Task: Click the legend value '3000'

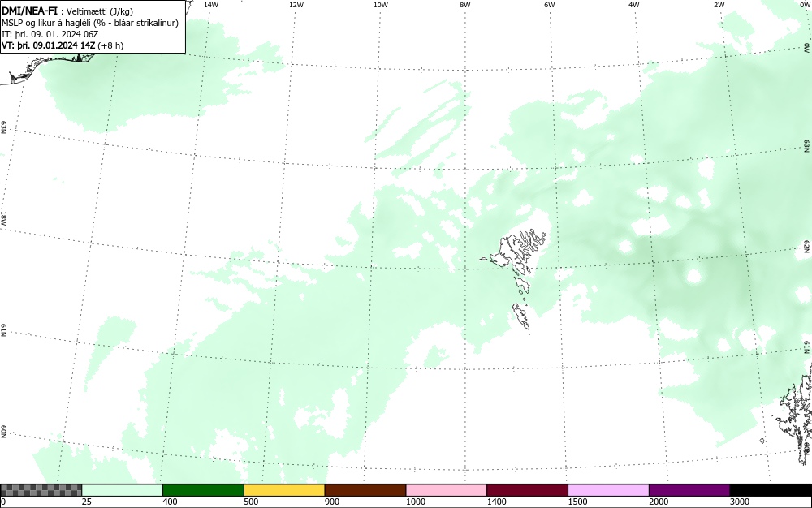Action: [740, 502]
